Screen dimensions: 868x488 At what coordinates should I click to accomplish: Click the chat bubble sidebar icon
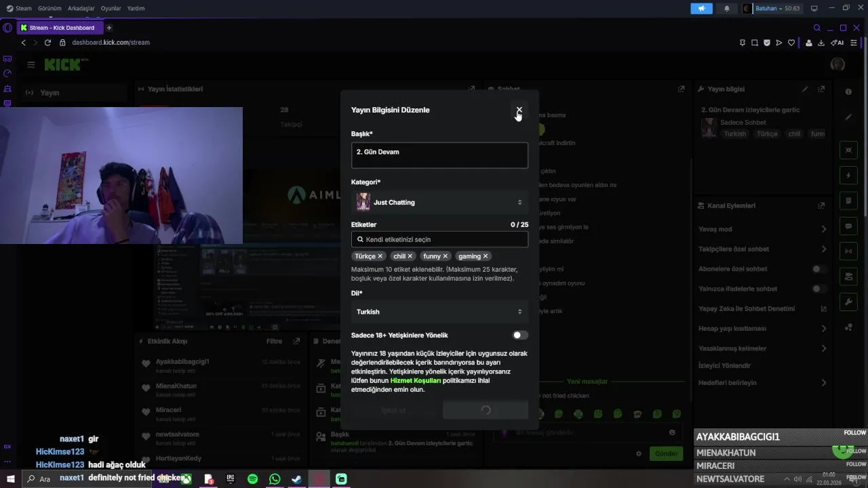pyautogui.click(x=848, y=226)
